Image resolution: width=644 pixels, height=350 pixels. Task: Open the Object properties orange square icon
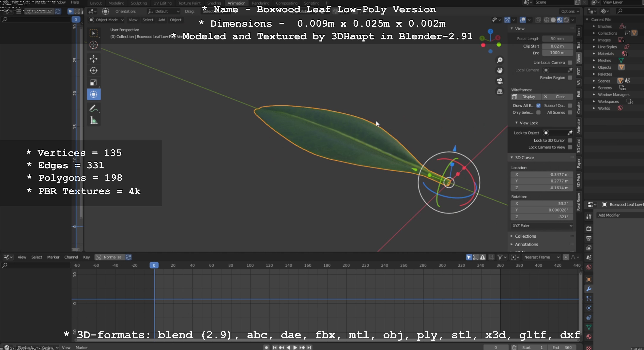(589, 279)
